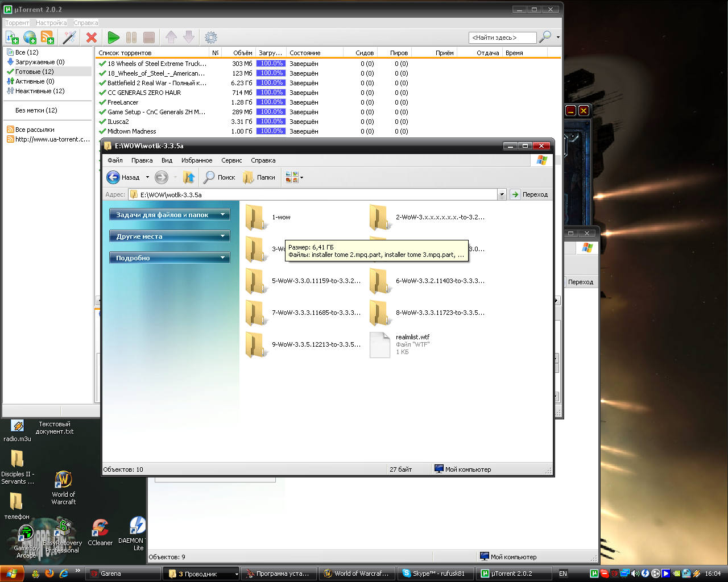The height and width of the screenshot is (582, 728).
Task: Select the realmlist.wtf file icon
Action: tap(380, 344)
